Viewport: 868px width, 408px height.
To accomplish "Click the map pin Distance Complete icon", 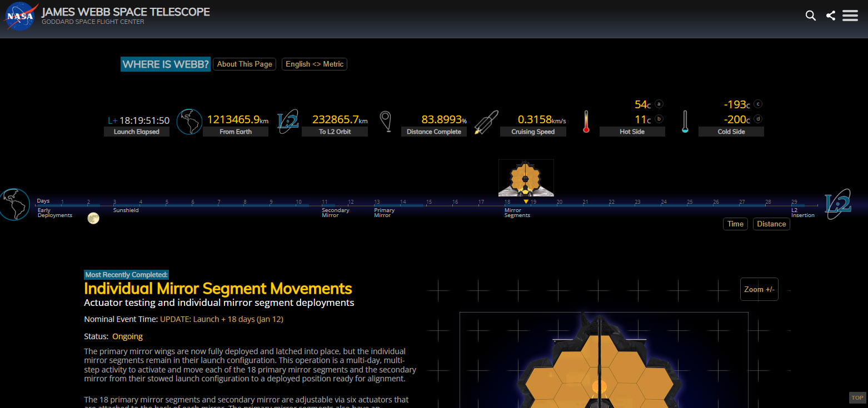I will coord(385,122).
